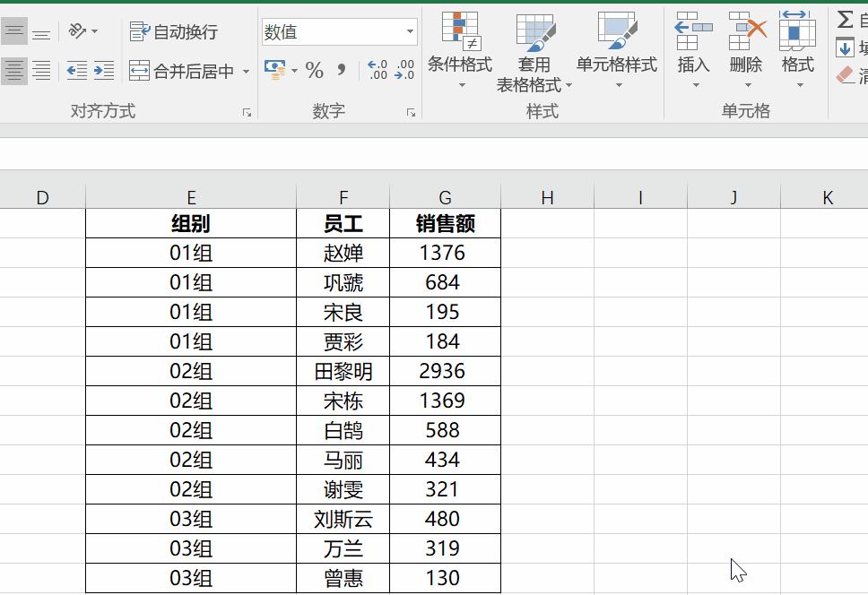Open 条件格式 conditional formatting

pos(460,49)
